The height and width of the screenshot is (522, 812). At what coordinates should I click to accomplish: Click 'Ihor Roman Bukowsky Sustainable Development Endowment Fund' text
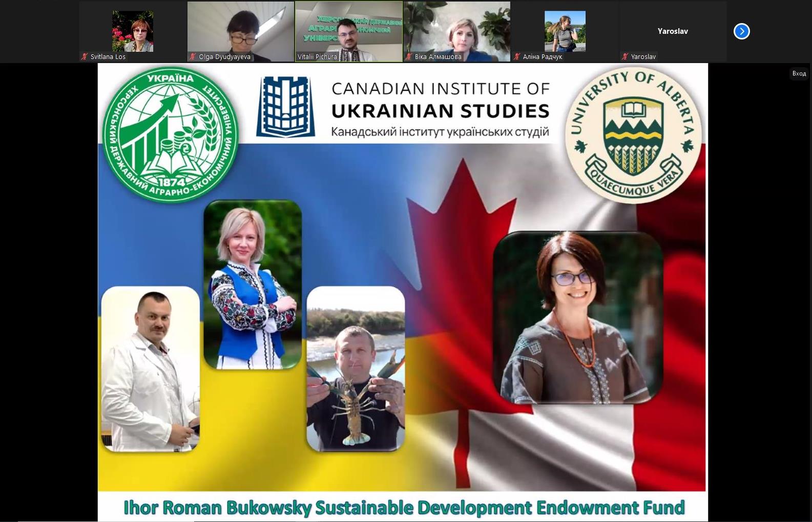click(404, 507)
